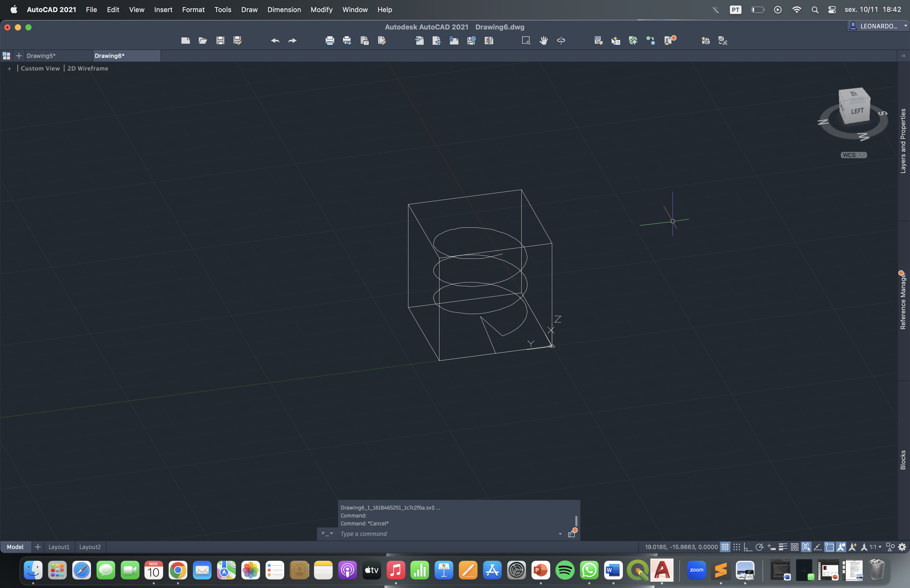Toggle transparency checkerboard icon

[x=794, y=547]
